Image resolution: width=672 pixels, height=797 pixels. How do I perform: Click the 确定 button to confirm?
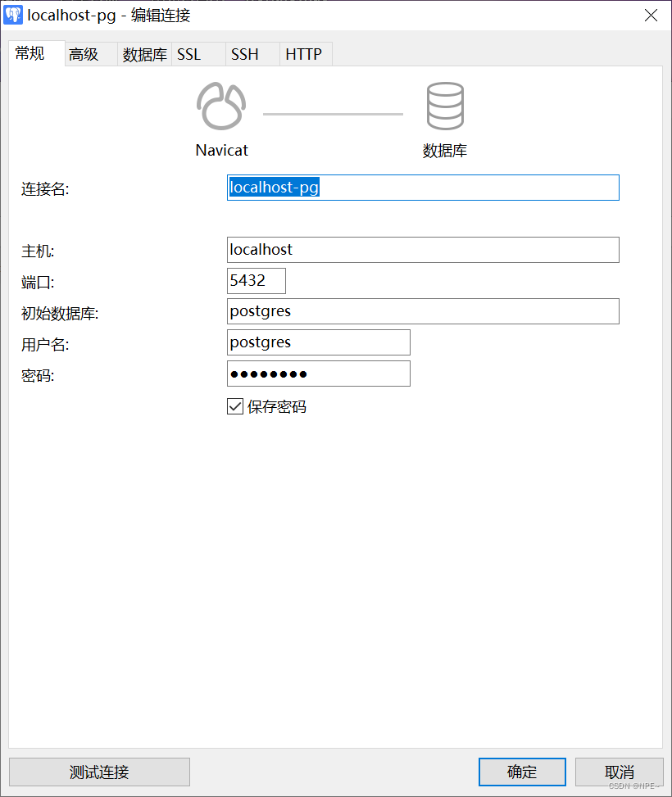coord(521,771)
